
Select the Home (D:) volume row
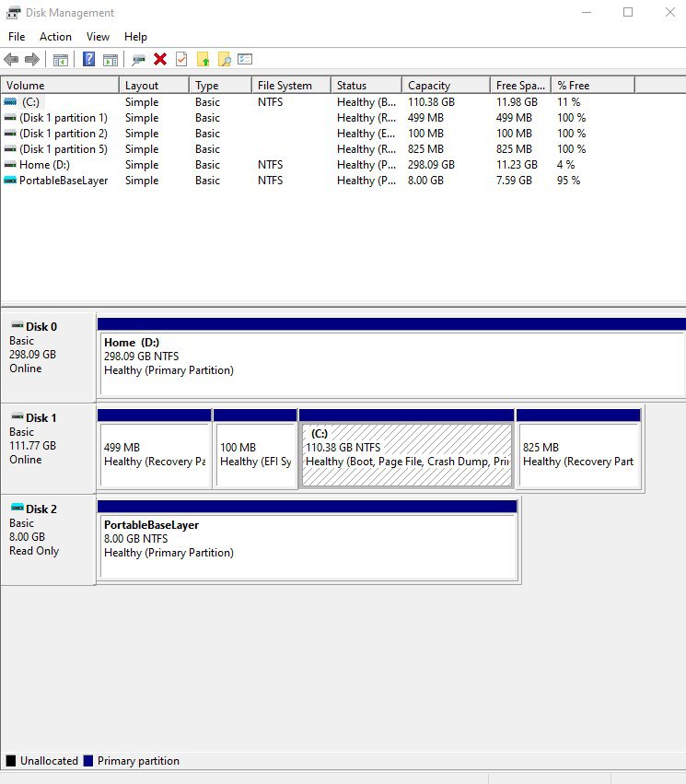[x=319, y=165]
